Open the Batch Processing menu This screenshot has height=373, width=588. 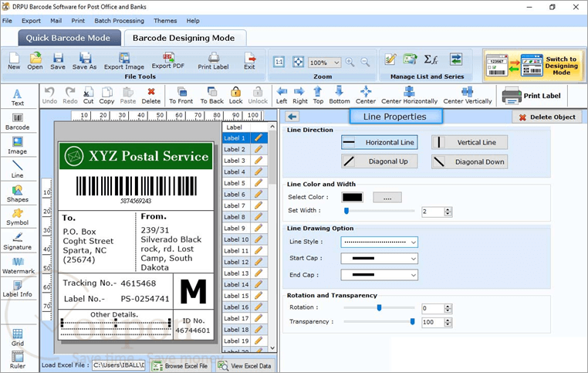pos(120,21)
